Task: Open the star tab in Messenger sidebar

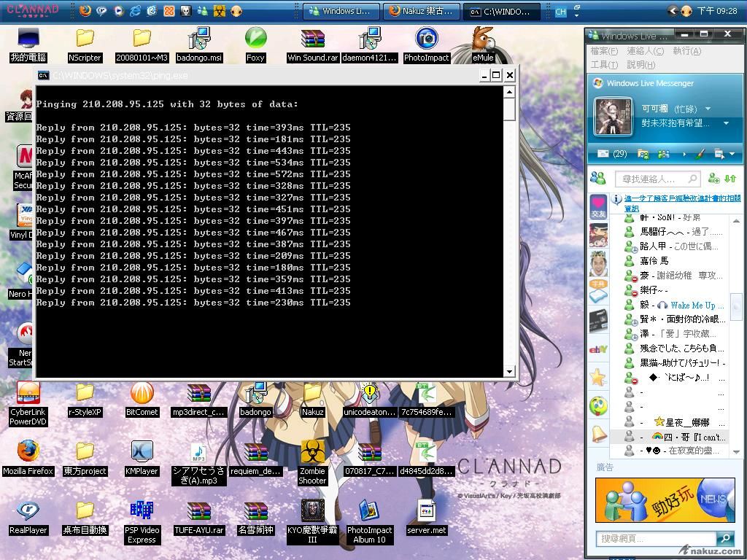Action: [x=598, y=377]
